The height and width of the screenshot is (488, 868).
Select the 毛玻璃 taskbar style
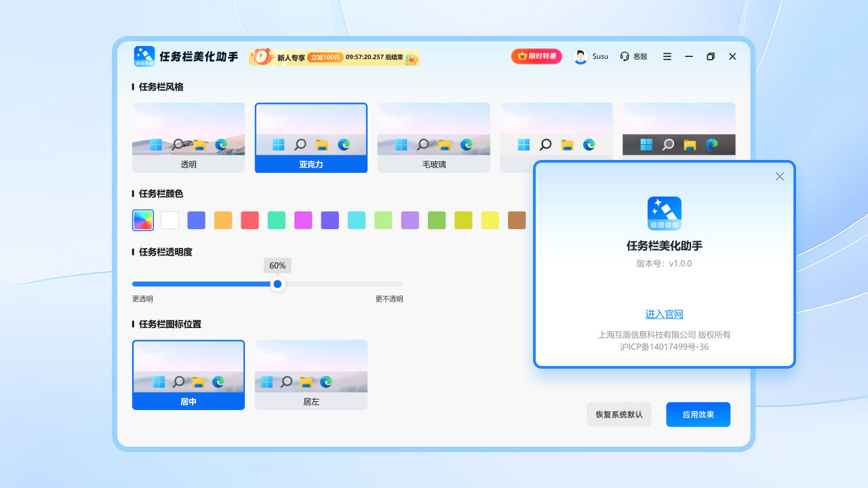point(433,138)
